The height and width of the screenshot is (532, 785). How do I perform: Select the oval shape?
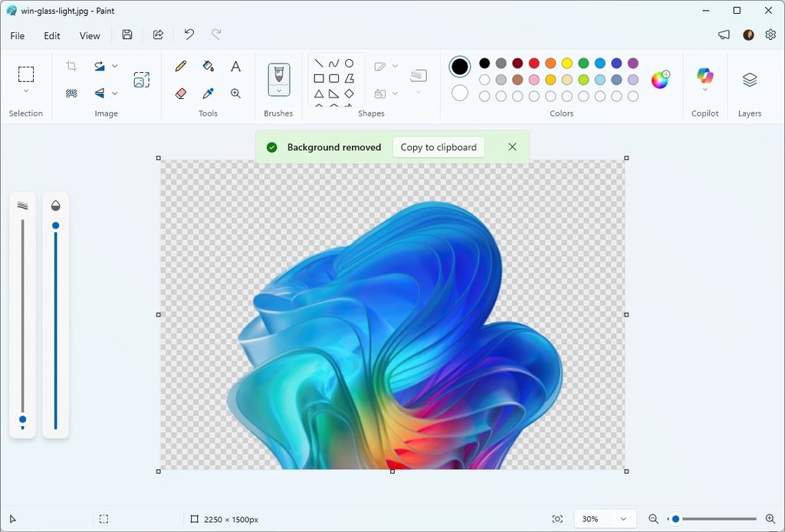pos(350,64)
